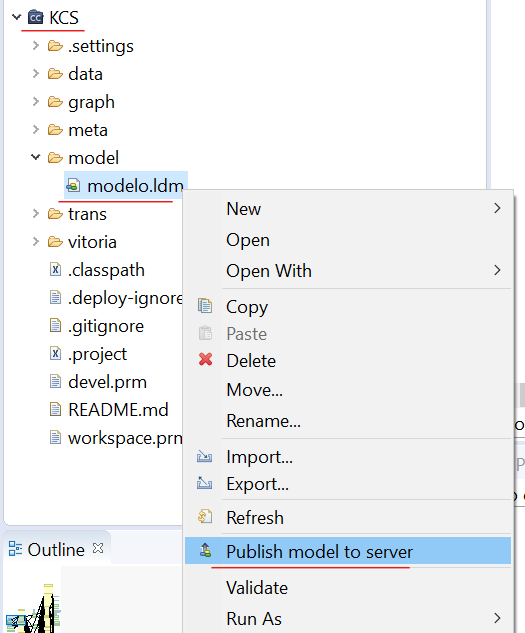Select the .project file
Viewport: 525px width, 633px height.
pos(97,354)
